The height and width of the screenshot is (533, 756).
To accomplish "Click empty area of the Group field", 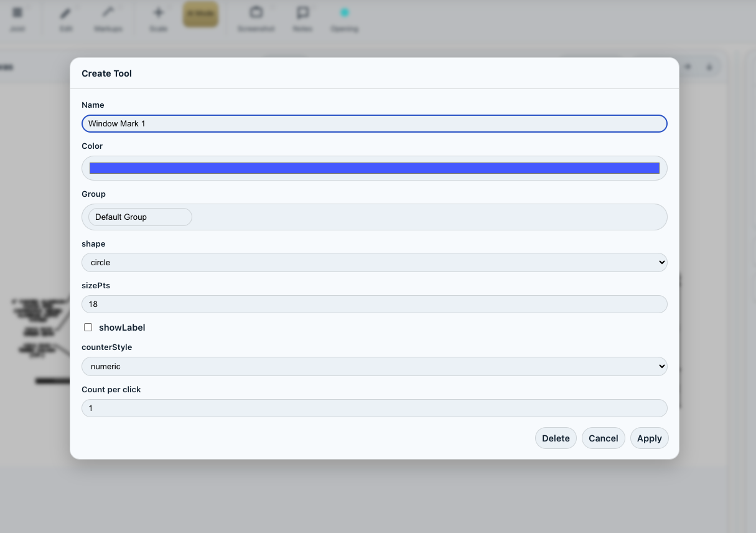I will click(x=429, y=217).
